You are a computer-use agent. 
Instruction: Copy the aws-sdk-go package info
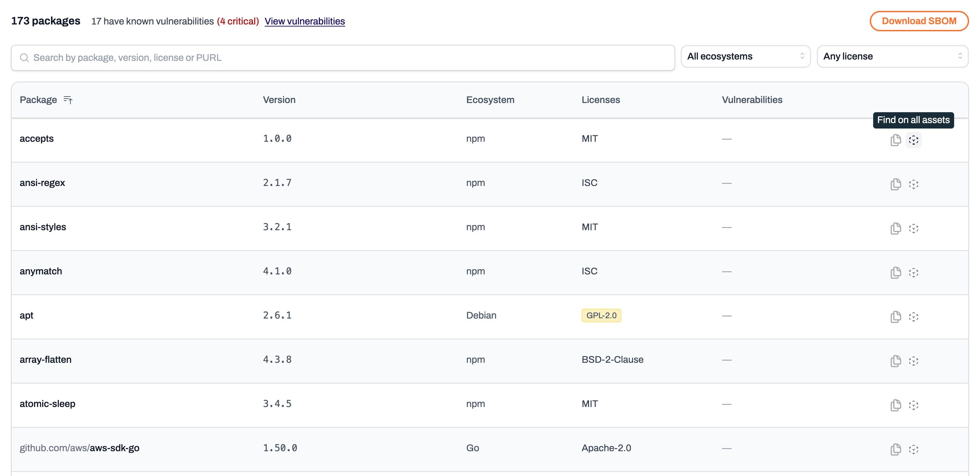[x=896, y=449]
